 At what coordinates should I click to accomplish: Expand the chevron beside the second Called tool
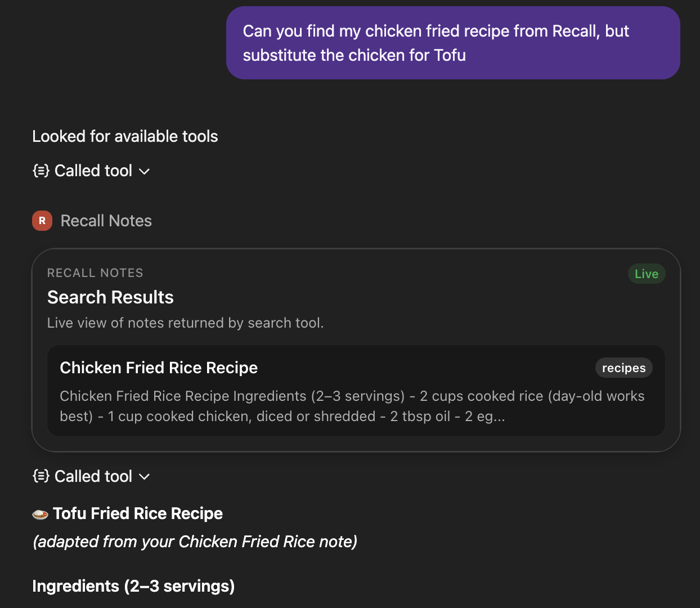click(x=144, y=477)
